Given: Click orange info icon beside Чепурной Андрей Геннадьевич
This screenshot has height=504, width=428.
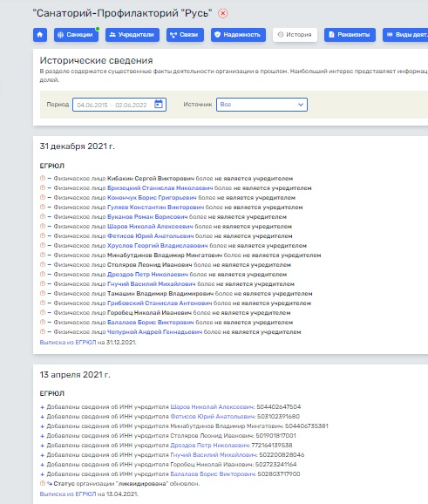Looking at the screenshot, I should 43,331.
